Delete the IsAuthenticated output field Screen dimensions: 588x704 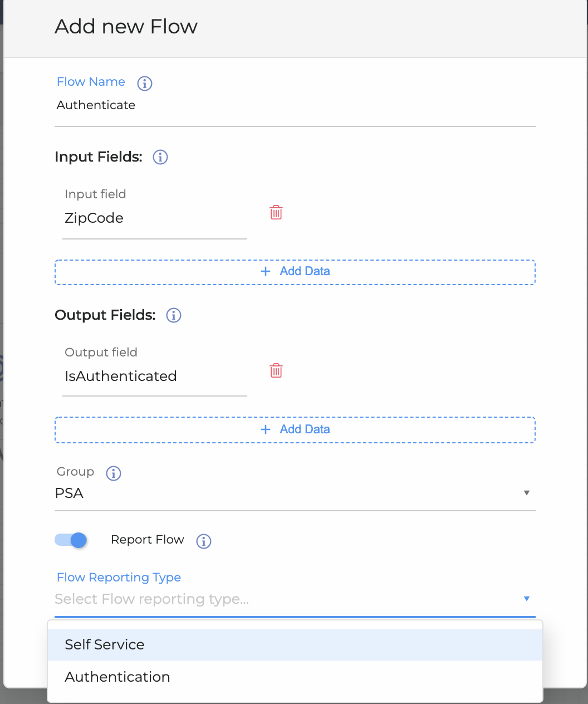click(276, 370)
